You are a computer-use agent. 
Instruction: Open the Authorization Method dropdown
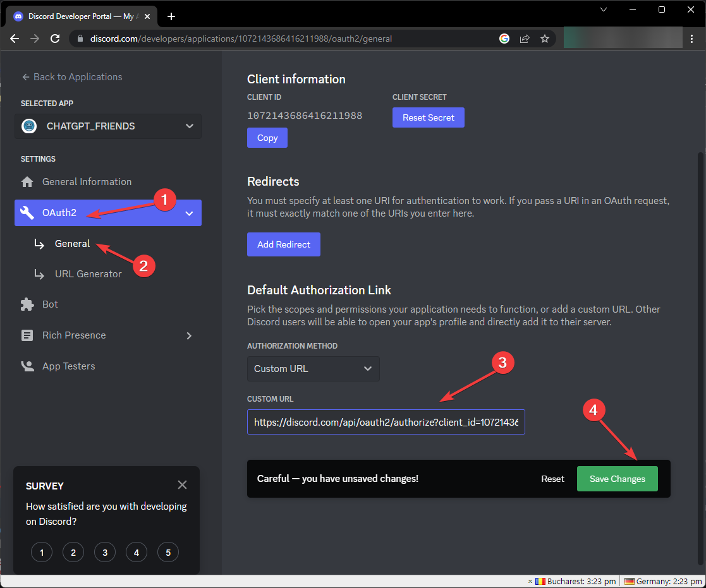click(x=313, y=368)
